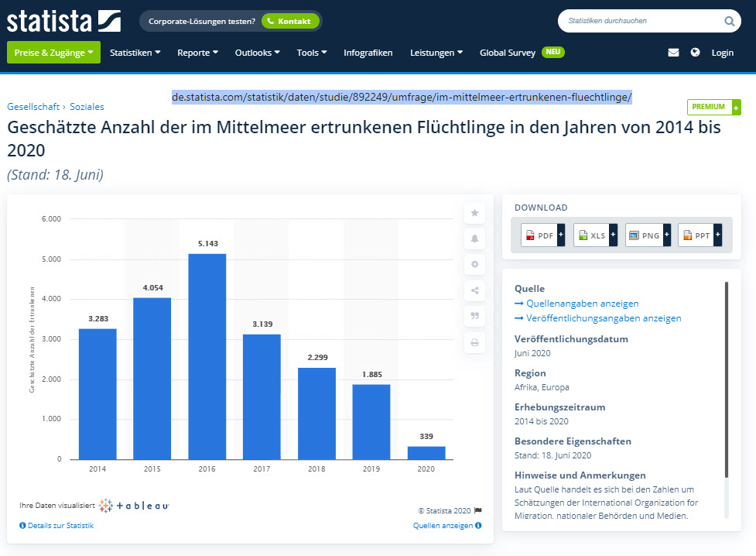Open the Global Survey menu item
Viewport: 756px width, 556px height.
pyautogui.click(x=508, y=53)
